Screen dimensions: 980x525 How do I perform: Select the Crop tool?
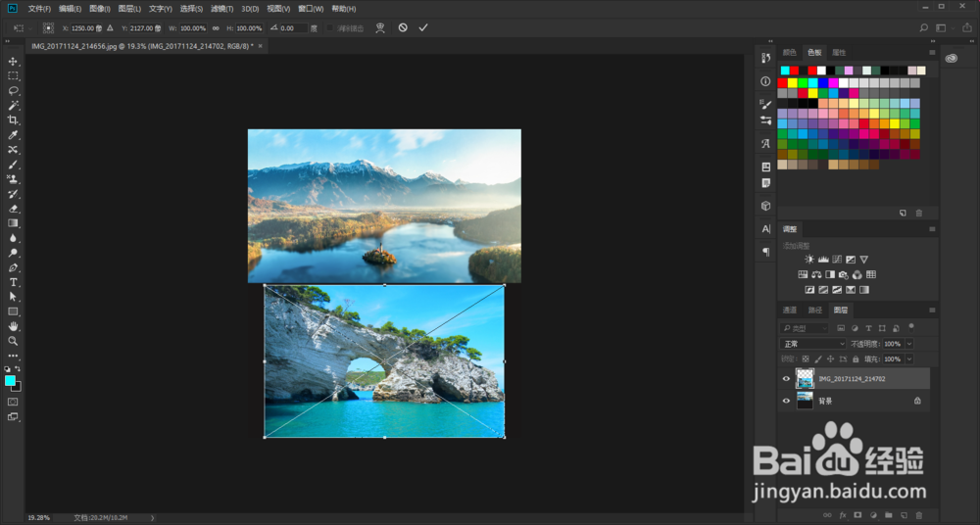coord(13,120)
